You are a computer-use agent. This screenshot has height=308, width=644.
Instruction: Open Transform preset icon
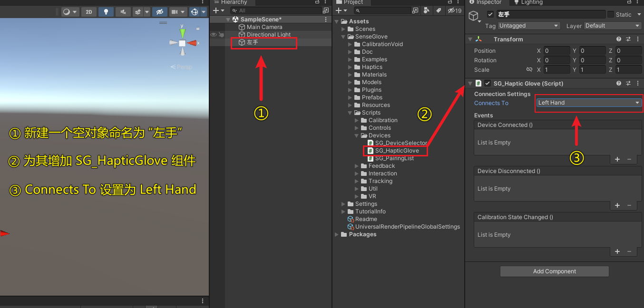(628, 39)
